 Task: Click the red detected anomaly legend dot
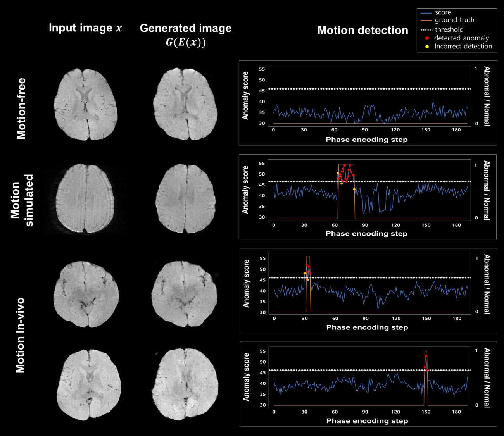pyautogui.click(x=427, y=38)
